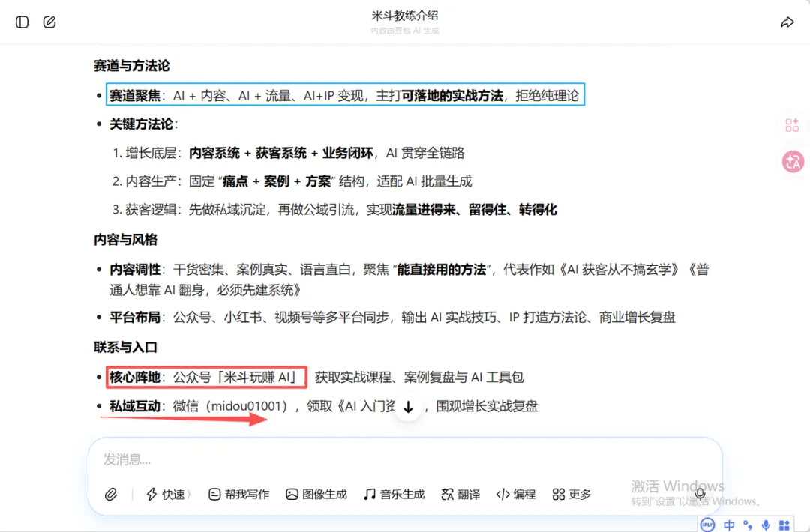Click the text 获取实战课程
Image resolution: width=810 pixels, height=532 pixels.
[x=352, y=377]
